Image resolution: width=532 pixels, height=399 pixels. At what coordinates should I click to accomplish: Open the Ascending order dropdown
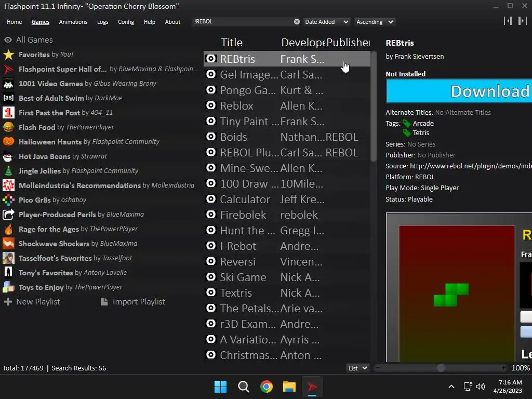[x=375, y=22]
